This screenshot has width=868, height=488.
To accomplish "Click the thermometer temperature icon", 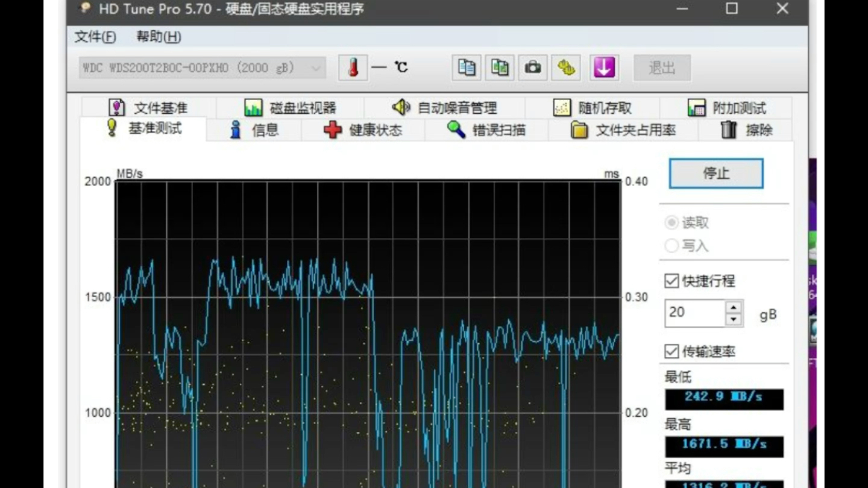I will (353, 67).
